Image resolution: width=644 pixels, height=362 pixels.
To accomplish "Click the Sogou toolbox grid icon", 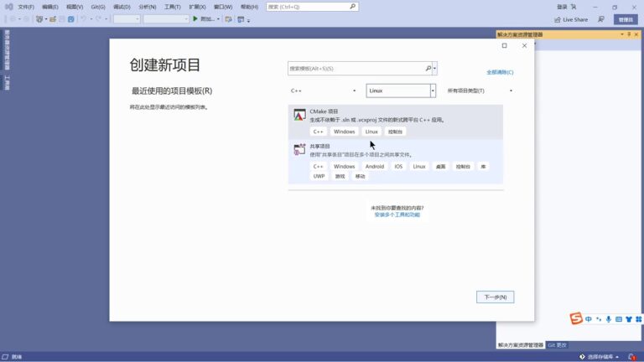I will click(639, 319).
